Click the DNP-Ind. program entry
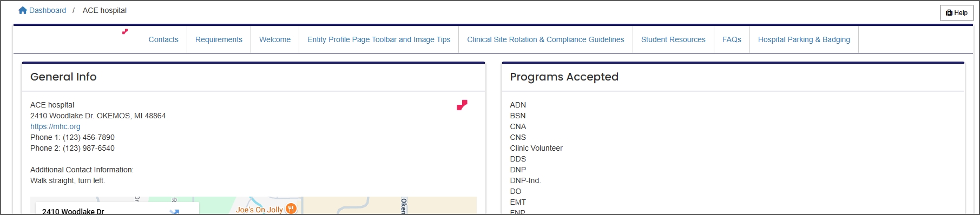980x215 pixels. [x=525, y=180]
